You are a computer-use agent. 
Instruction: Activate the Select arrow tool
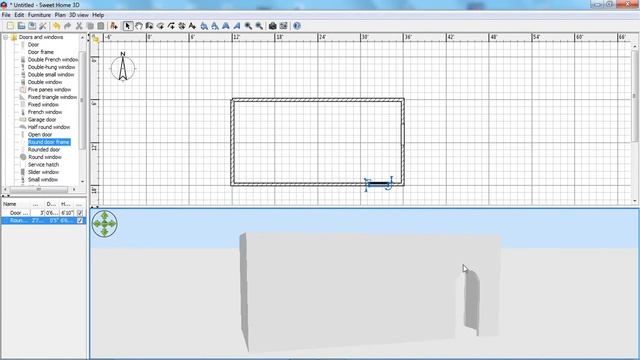click(x=128, y=26)
